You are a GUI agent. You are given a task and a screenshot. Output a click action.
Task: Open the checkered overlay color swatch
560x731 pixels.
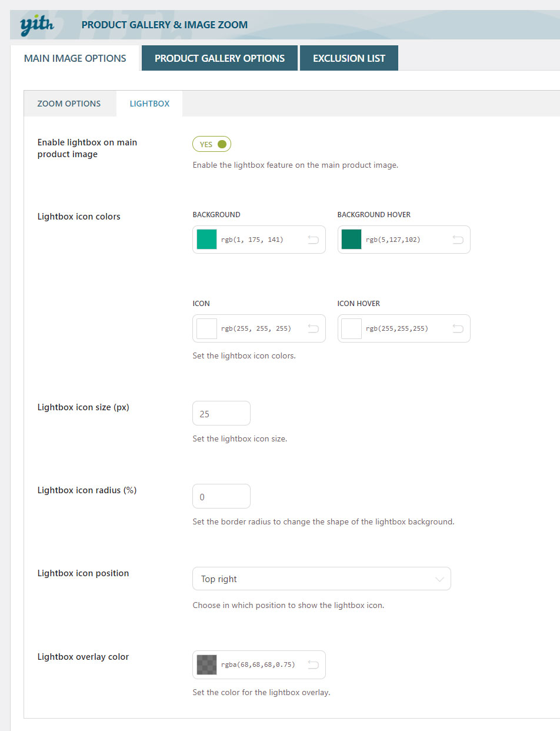(206, 664)
